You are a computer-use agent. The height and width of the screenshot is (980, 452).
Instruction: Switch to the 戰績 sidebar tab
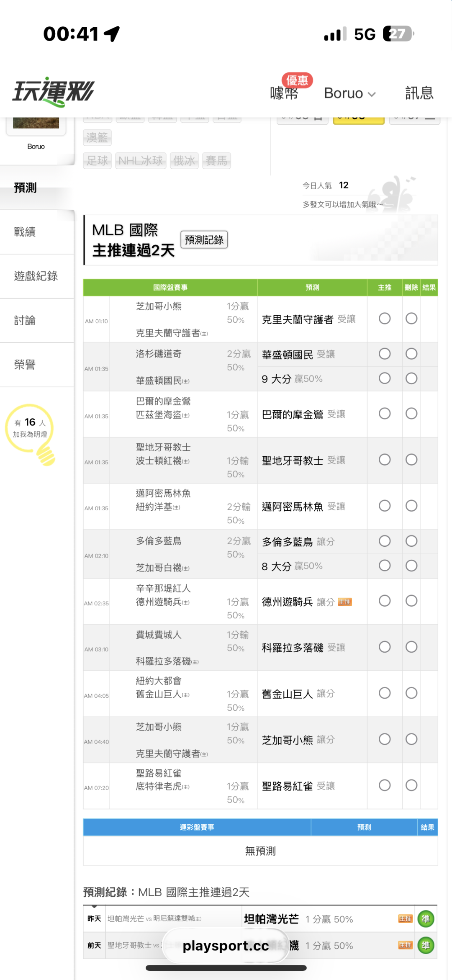[25, 231]
